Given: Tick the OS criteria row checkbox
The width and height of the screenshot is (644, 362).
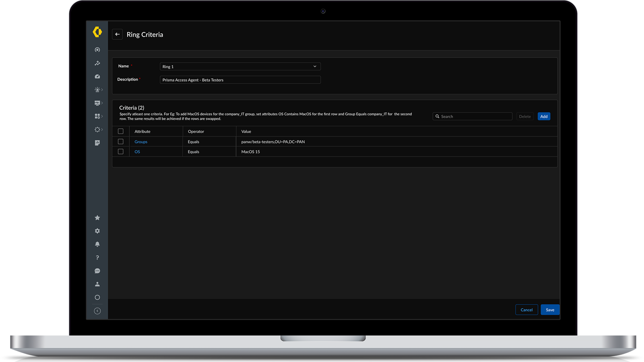Looking at the screenshot, I should pyautogui.click(x=120, y=152).
